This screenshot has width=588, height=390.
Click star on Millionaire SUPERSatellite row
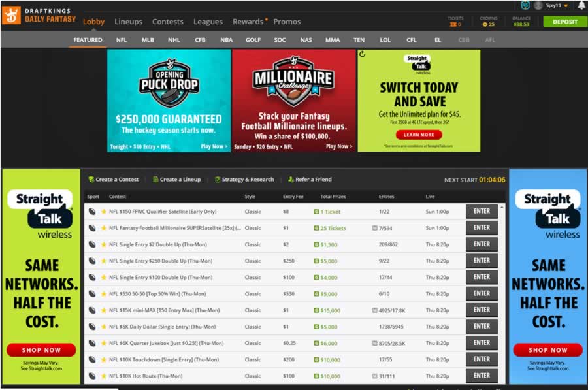(x=103, y=228)
